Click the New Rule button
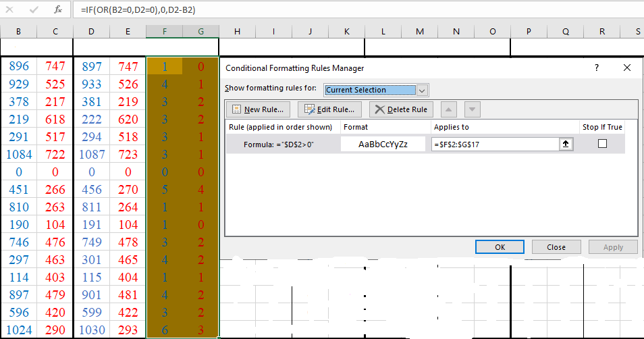 (259, 109)
